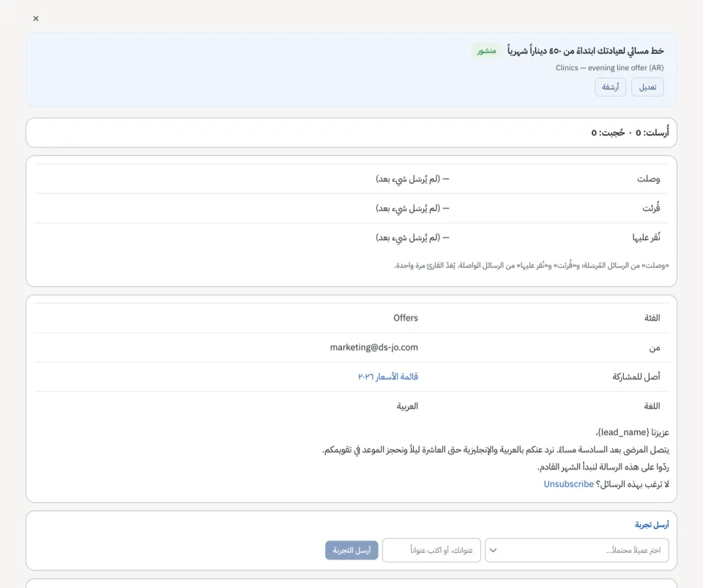The width and height of the screenshot is (703, 588).
Task: Click the تعديل (edit) button
Action: 647,87
